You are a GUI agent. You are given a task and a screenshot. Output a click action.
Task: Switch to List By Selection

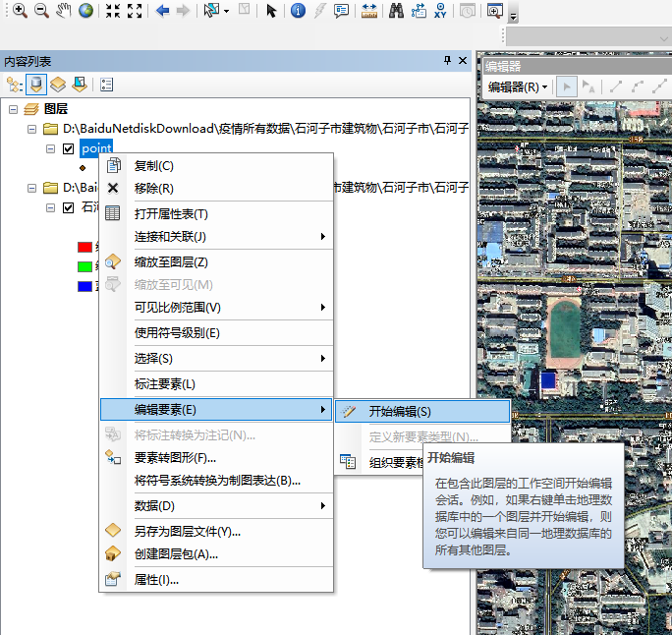pyautogui.click(x=80, y=84)
